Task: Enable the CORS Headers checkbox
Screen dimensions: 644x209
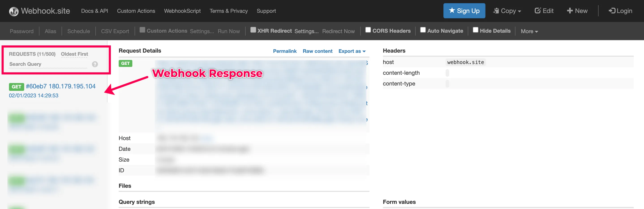Action: (x=368, y=30)
